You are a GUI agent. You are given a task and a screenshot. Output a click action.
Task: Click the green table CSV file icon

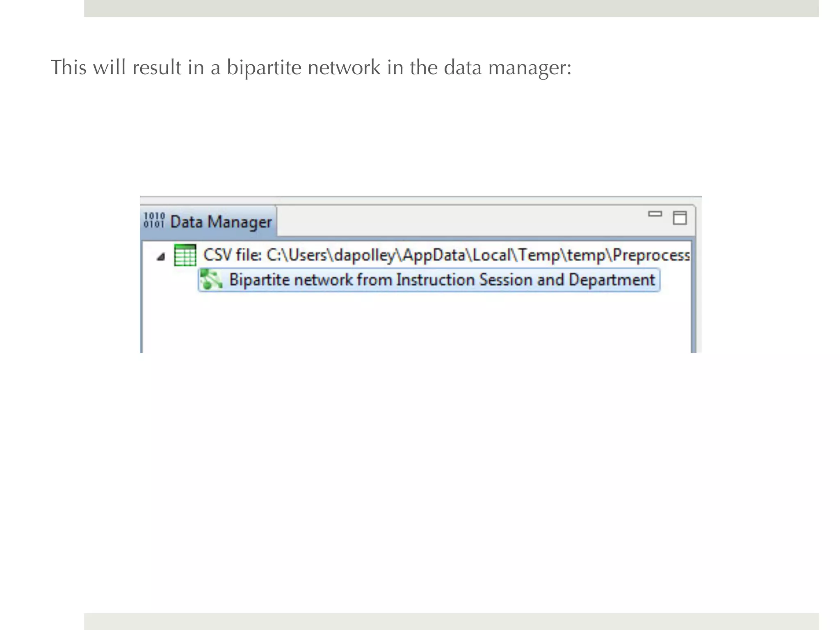185,255
